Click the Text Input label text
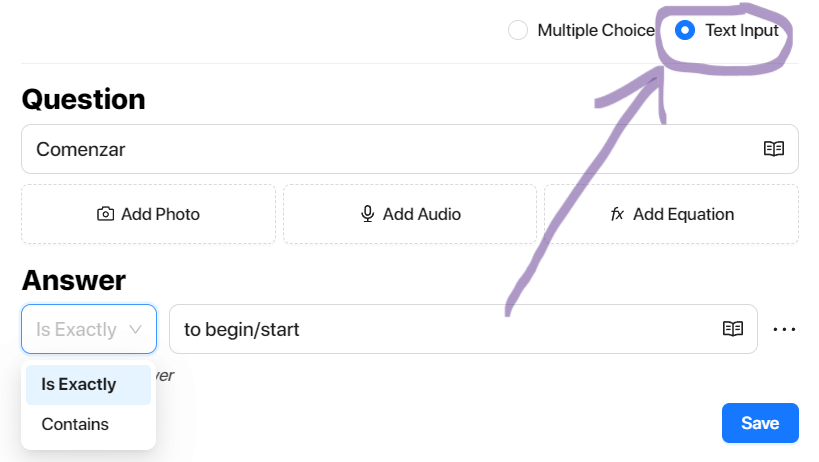 tap(742, 30)
